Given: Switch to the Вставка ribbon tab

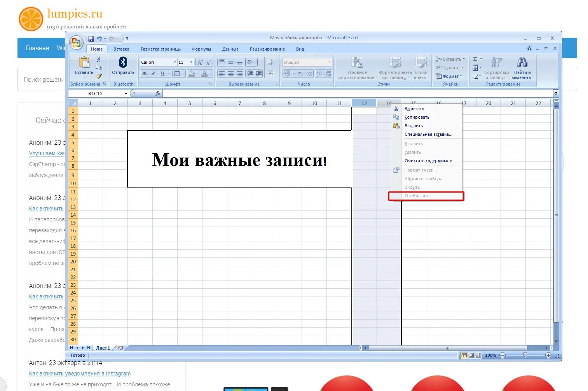Looking at the screenshot, I should 121,49.
